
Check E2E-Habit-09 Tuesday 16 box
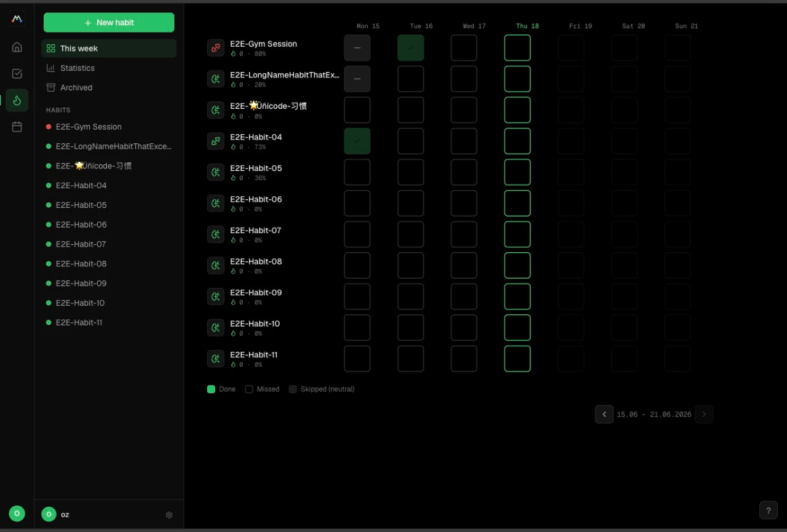tap(411, 296)
